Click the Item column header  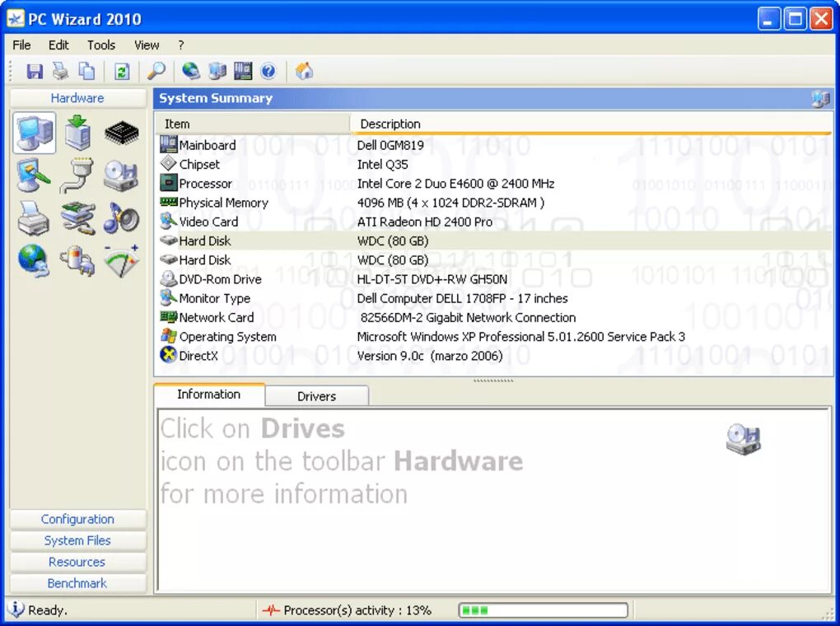click(253, 124)
